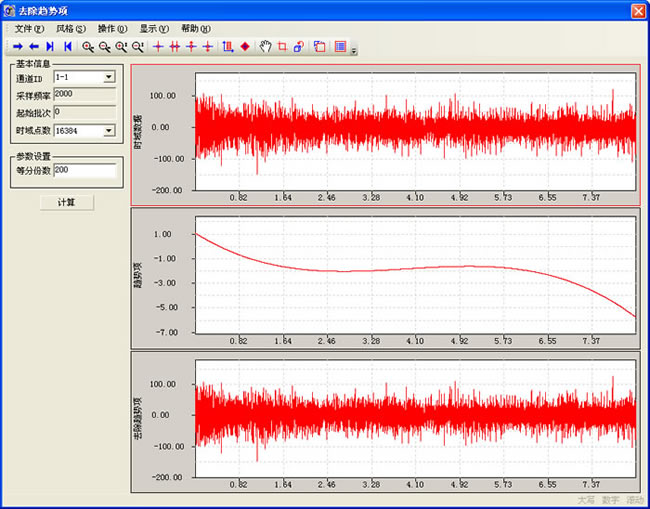The width and height of the screenshot is (650, 509).
Task: Jump to end with skip-forward icon
Action: (50, 46)
